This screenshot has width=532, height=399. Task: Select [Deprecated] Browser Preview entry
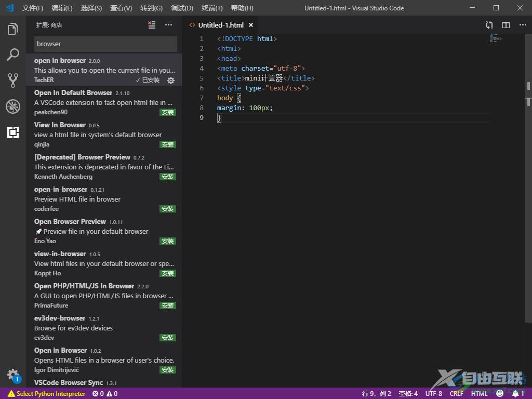[x=104, y=166]
